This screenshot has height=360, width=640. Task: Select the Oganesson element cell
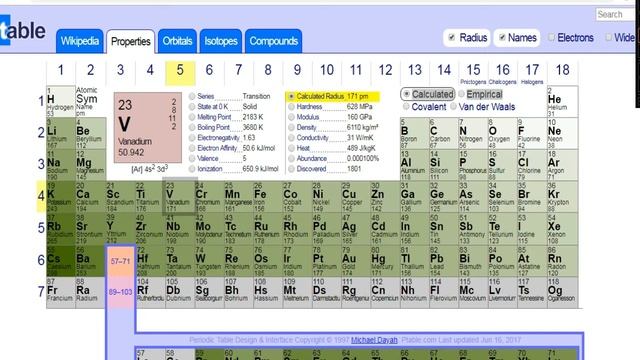click(x=563, y=293)
